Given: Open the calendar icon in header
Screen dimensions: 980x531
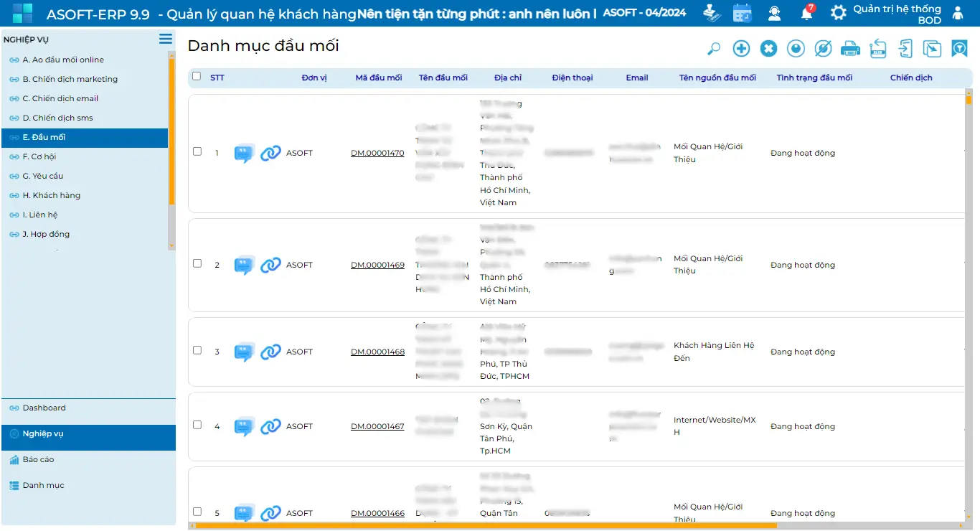Looking at the screenshot, I should pos(742,13).
